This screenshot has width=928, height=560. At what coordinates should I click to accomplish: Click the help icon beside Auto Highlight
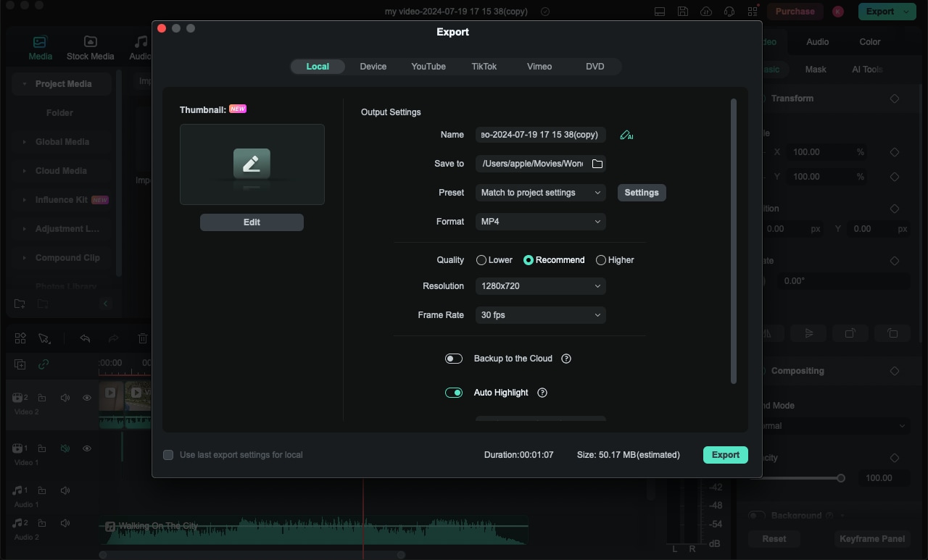[x=542, y=393]
